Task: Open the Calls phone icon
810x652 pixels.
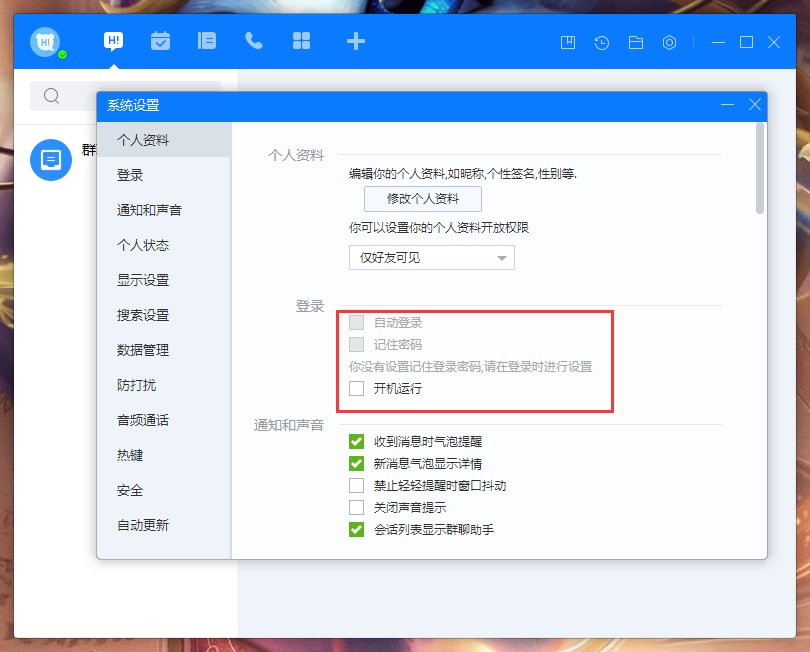Action: [254, 41]
